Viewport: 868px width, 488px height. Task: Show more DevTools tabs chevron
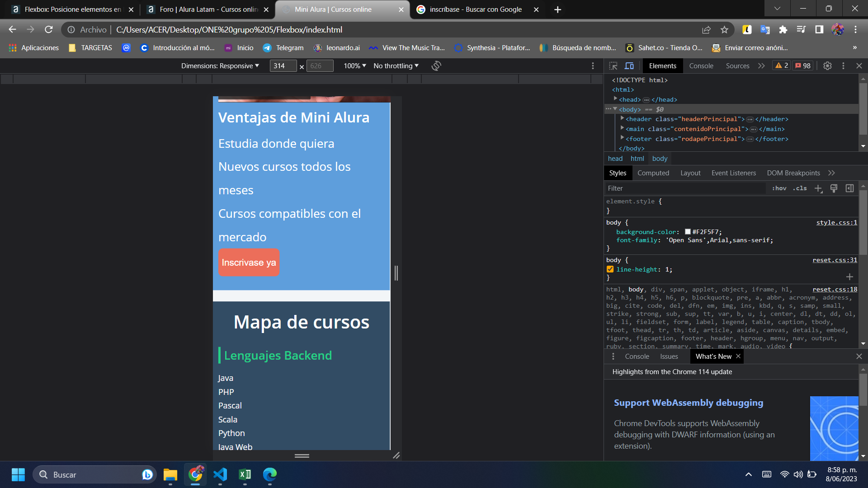click(x=761, y=66)
